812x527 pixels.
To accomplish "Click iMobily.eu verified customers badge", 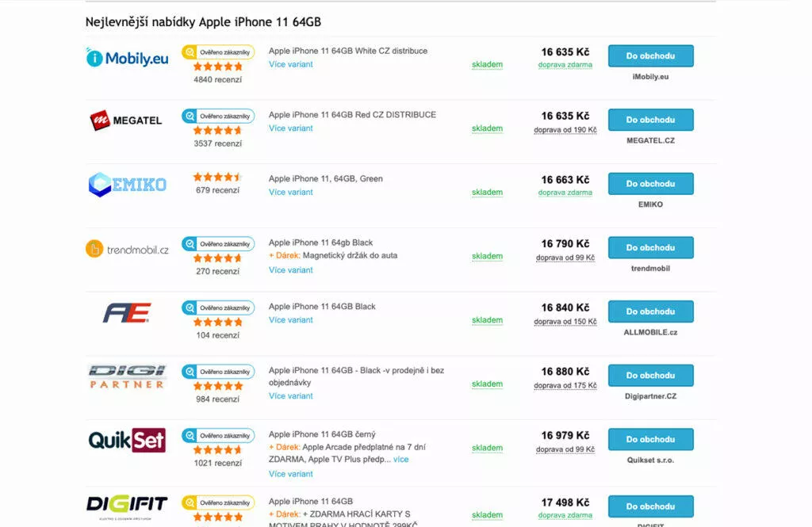I will pos(218,52).
